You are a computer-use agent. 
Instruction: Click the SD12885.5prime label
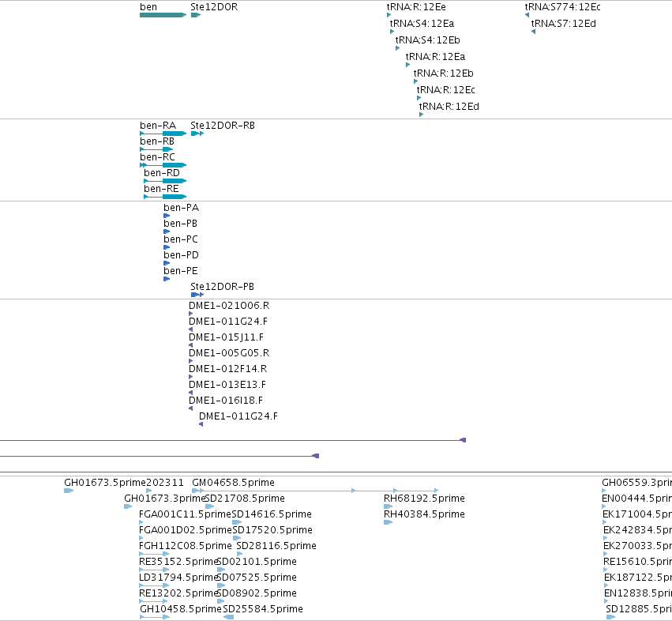coord(639,609)
